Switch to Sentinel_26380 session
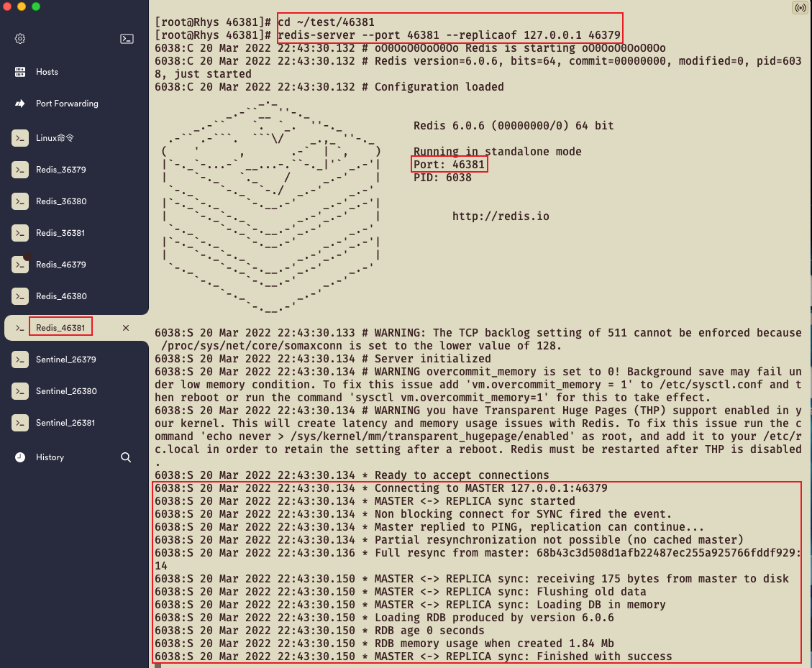812x668 pixels. click(66, 391)
